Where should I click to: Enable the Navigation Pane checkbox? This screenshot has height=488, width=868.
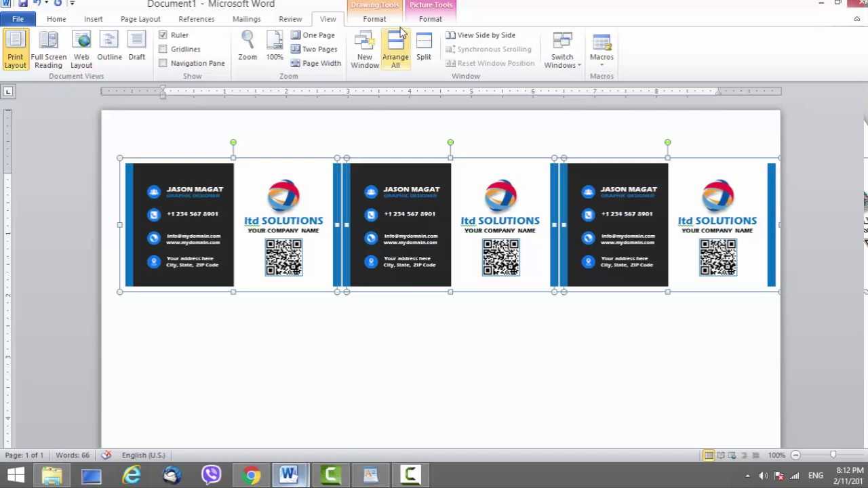pyautogui.click(x=163, y=63)
